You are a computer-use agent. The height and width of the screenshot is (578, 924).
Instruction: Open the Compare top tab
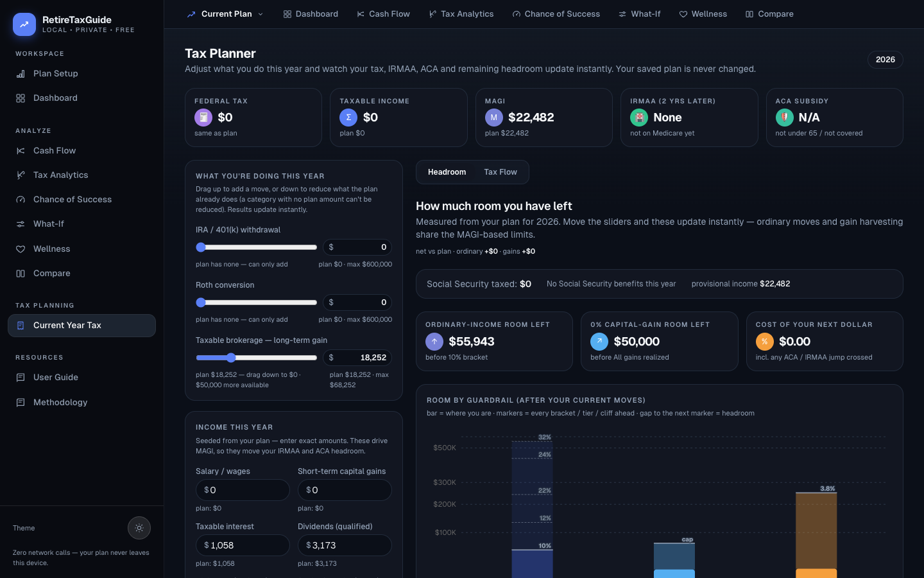pos(769,13)
